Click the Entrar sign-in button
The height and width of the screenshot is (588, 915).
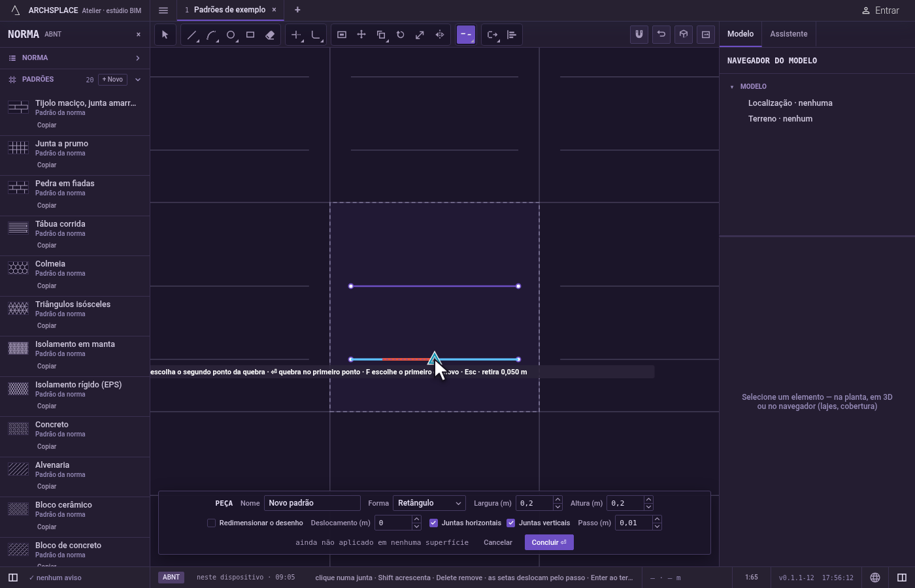coord(880,10)
